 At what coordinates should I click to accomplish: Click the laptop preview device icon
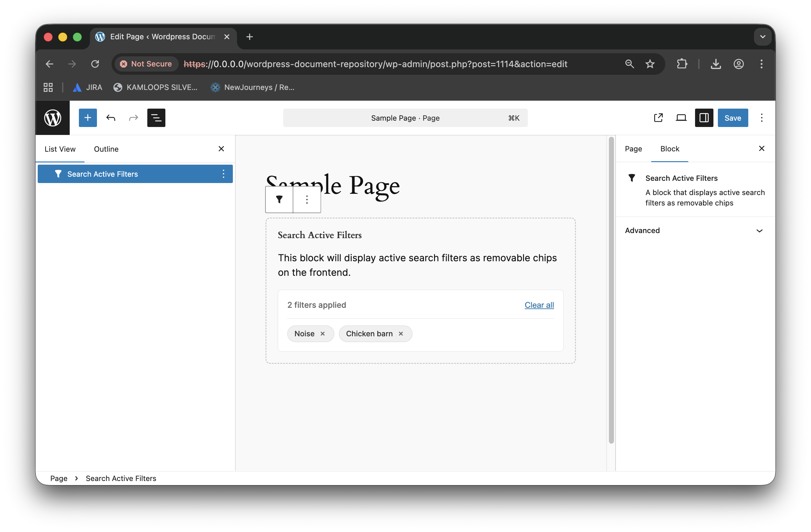pyautogui.click(x=681, y=118)
